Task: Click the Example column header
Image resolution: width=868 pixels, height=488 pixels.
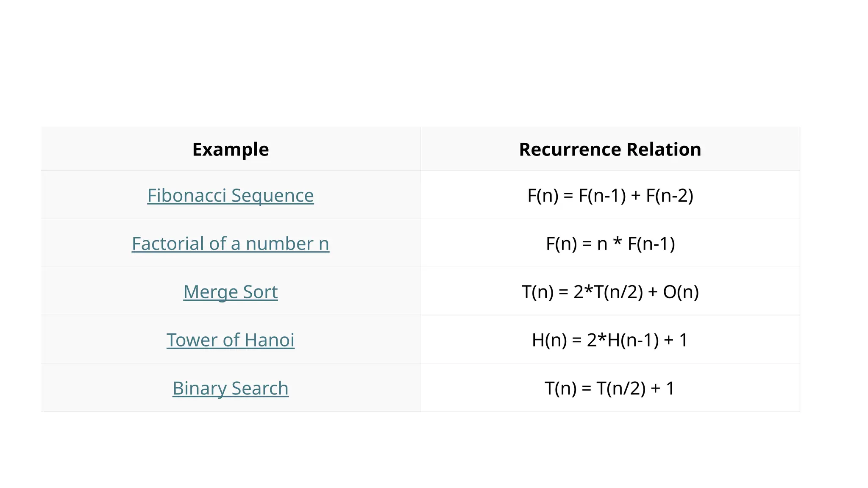Action: coord(230,150)
